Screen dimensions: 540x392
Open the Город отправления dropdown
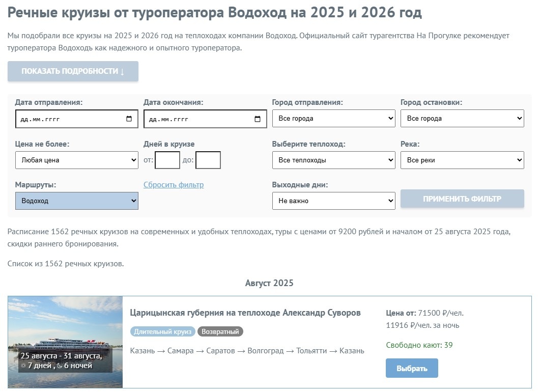(333, 118)
